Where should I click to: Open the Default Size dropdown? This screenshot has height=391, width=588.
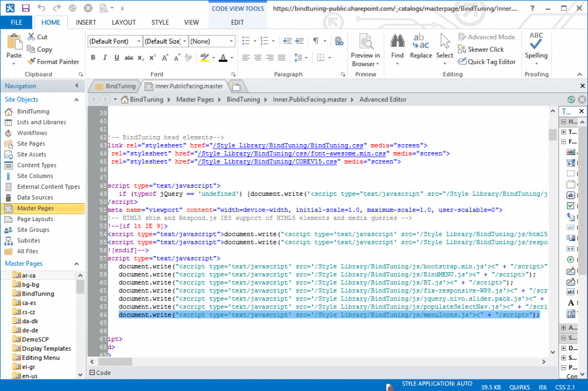[x=184, y=41]
